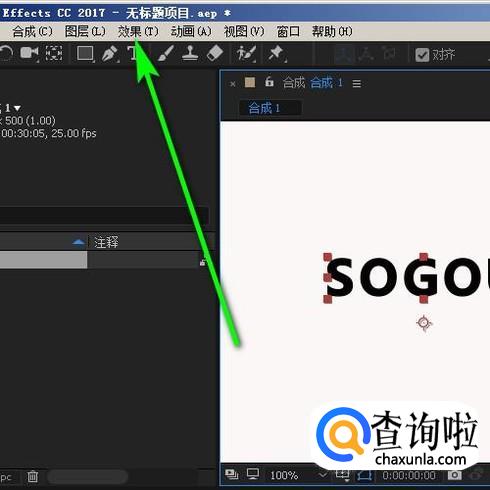Select the Brush tool

[x=166, y=53]
